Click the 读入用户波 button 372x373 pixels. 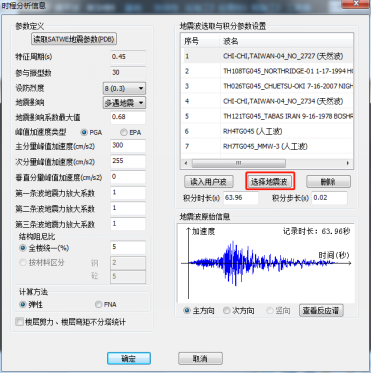click(209, 182)
